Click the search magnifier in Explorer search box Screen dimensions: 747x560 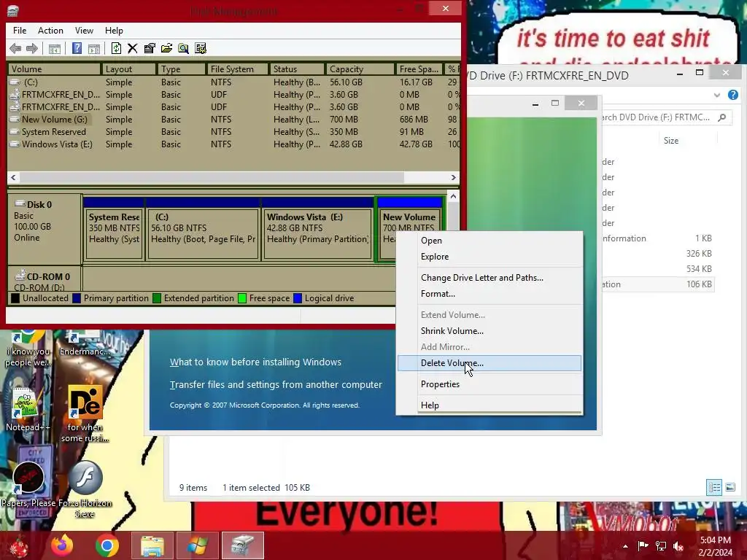[722, 117]
